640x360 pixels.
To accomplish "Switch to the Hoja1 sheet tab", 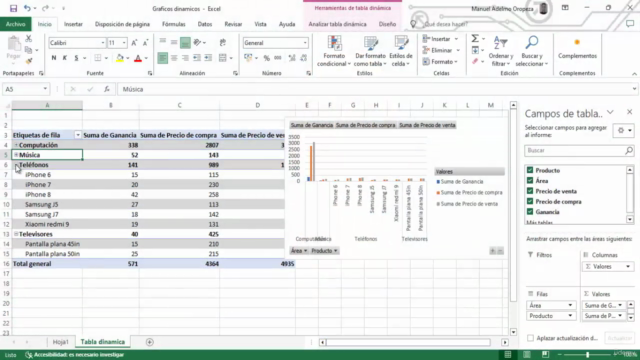I will tap(60, 342).
